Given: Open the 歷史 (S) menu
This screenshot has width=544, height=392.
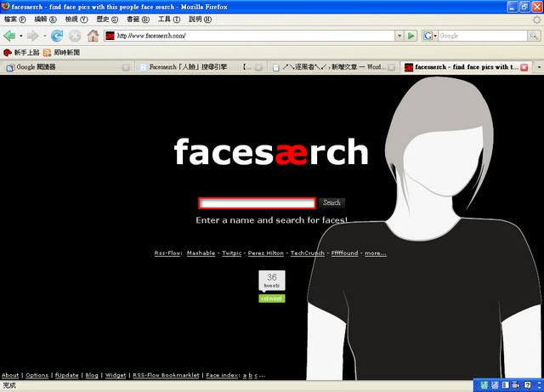Looking at the screenshot, I should [107, 20].
